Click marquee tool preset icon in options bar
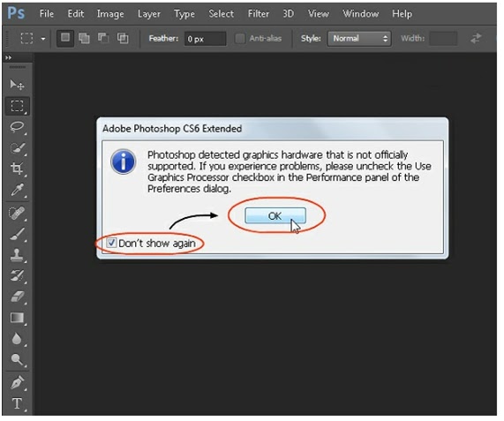This screenshot has height=421, width=504. click(26, 39)
